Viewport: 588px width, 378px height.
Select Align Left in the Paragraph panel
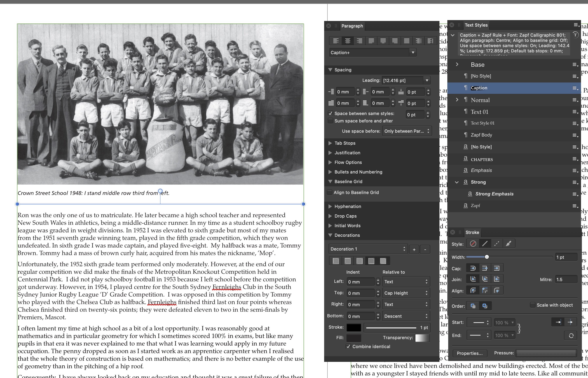coord(336,41)
